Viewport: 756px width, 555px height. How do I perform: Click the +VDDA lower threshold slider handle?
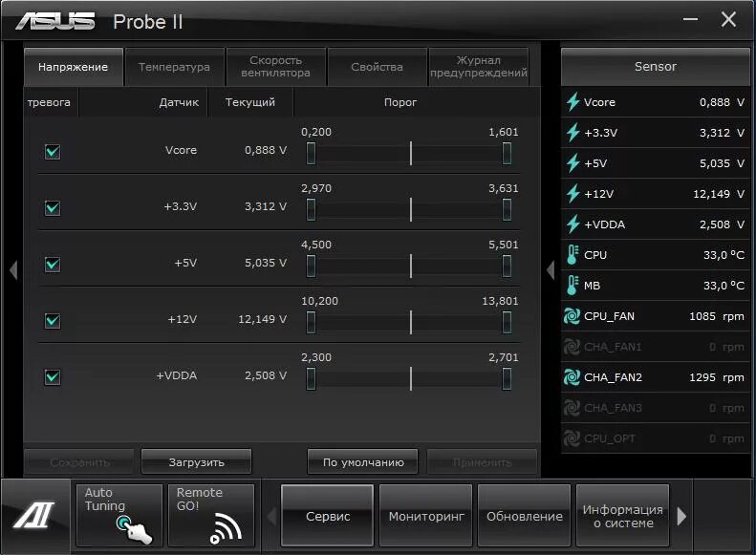(311, 378)
